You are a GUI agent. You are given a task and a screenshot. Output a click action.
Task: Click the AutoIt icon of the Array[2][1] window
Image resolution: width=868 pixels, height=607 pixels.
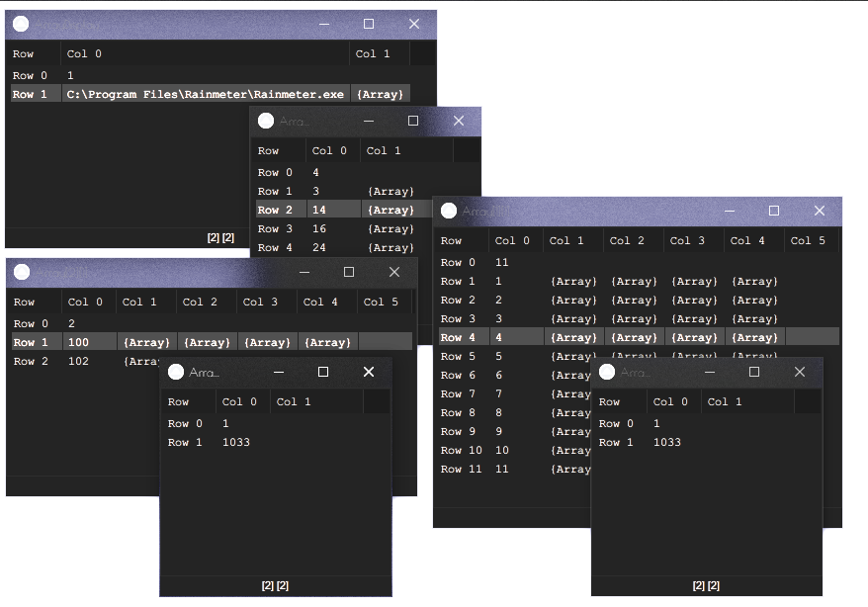[x=21, y=272]
